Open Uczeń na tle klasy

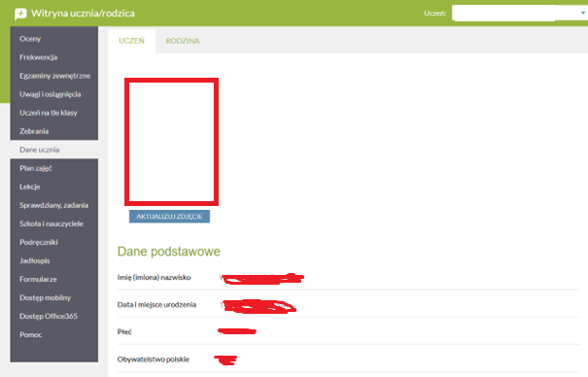tap(54, 113)
